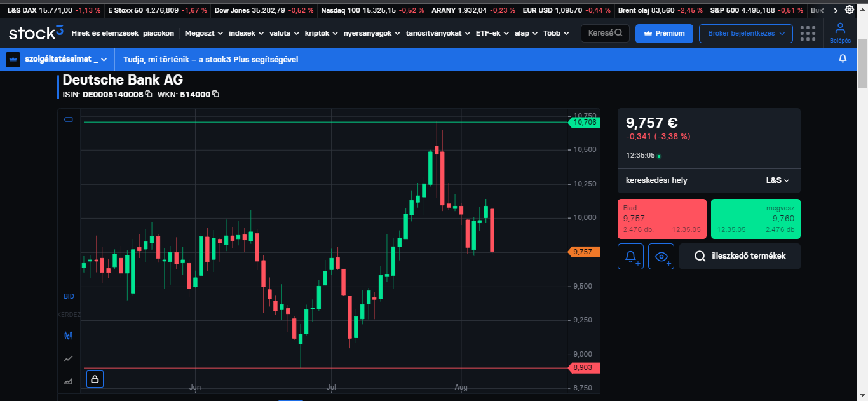Viewport: 868px width, 401px height.
Task: Create a price alert with bell plus icon
Action: point(630,256)
